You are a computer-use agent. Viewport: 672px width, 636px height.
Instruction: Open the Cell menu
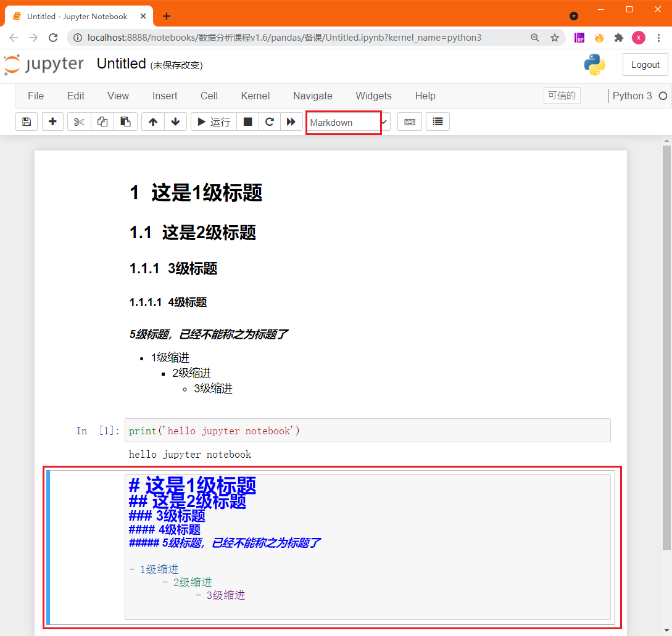pos(209,96)
